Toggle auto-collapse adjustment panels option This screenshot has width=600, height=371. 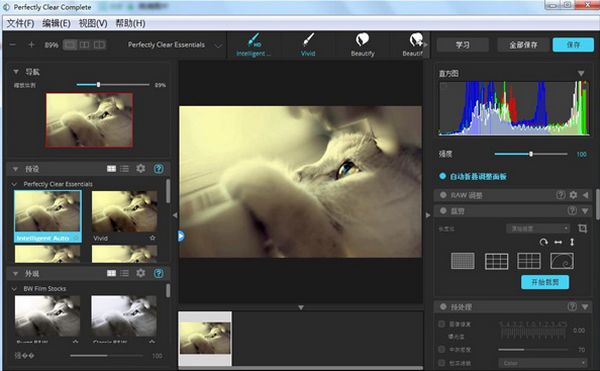point(442,176)
